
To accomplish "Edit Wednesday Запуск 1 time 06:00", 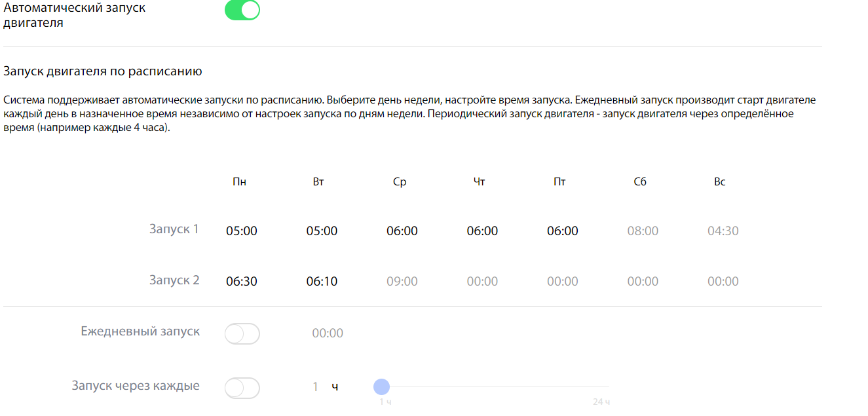I will tap(402, 231).
